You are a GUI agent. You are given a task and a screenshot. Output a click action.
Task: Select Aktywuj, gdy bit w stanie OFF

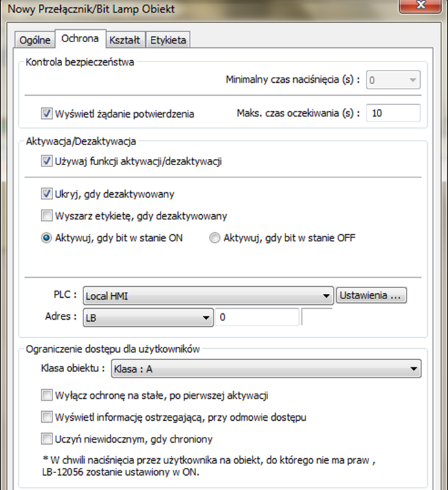coord(214,238)
